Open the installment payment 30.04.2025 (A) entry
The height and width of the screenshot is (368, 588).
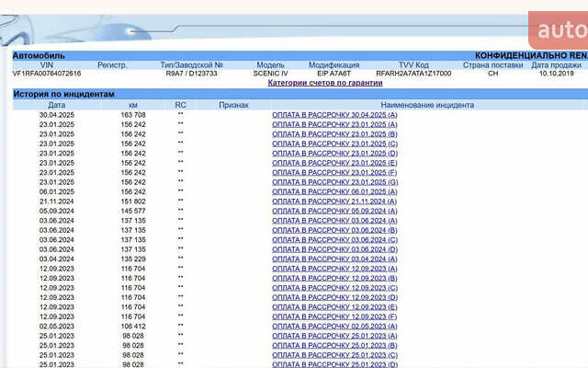tap(334, 115)
